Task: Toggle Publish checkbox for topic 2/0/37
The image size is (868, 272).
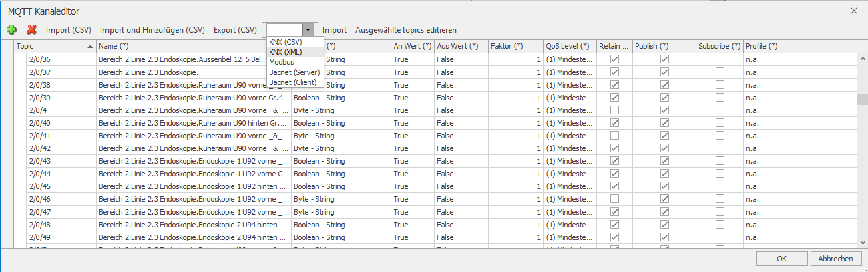Action: click(x=664, y=72)
